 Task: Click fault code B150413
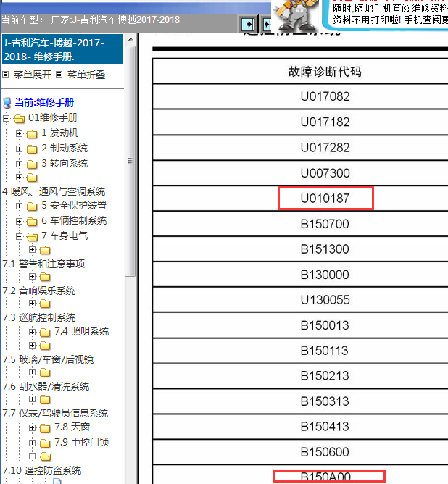point(325,427)
